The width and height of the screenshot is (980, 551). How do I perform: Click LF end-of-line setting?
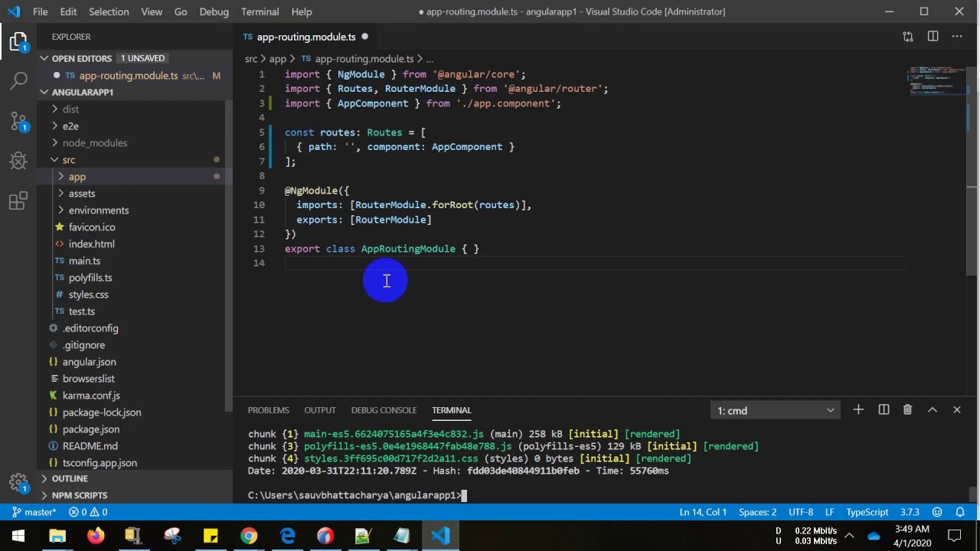coord(829,512)
